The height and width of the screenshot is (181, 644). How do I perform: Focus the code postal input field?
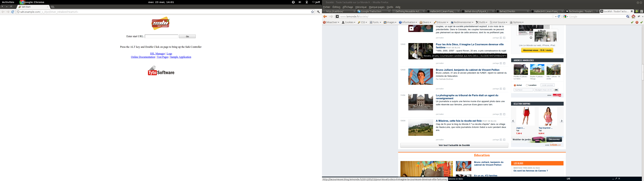547,85
